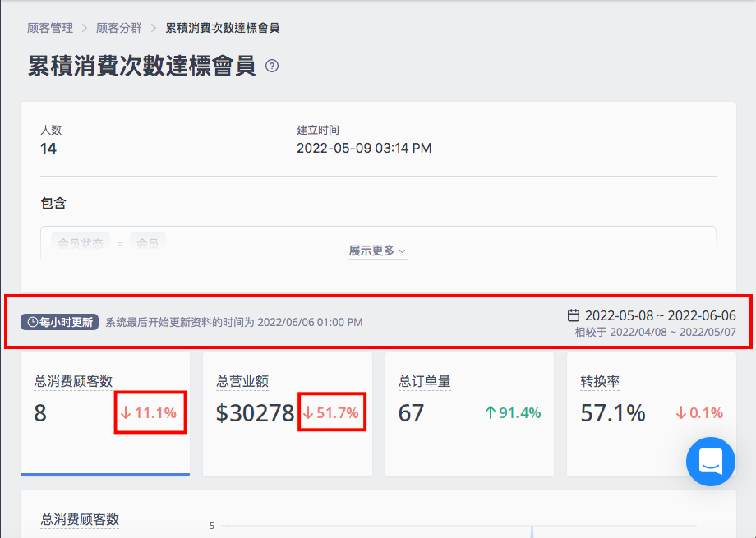Select the 转换率 metric card
Screen dimensions: 756x538
[x=652, y=414]
